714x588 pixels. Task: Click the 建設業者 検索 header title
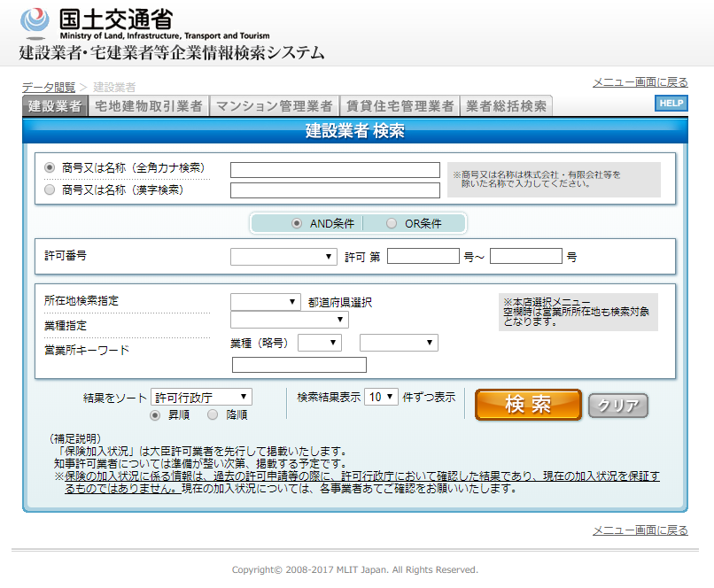click(355, 130)
